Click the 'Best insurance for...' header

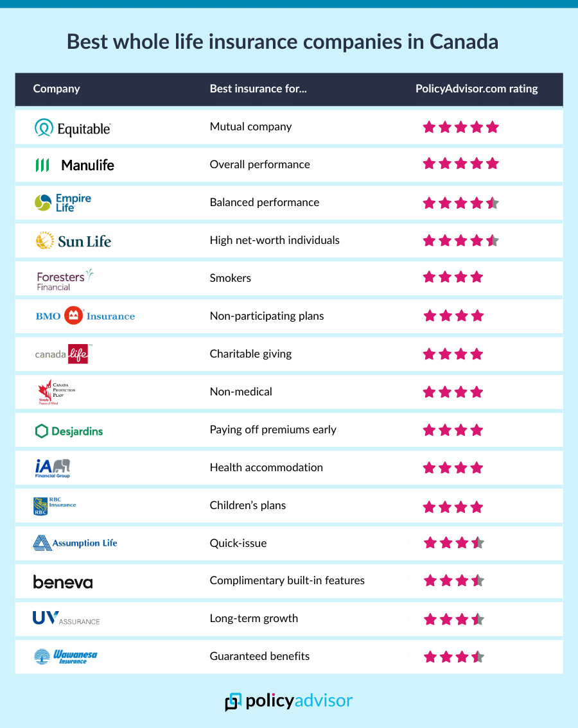(258, 89)
